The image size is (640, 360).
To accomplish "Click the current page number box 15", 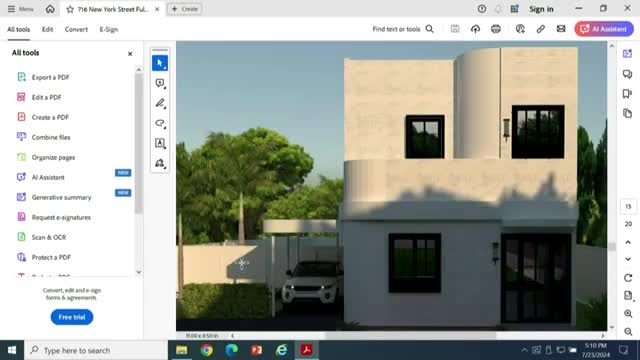I will coord(628,207).
